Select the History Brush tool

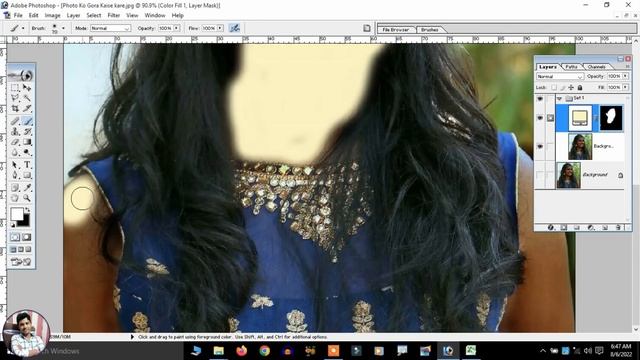[x=27, y=131]
